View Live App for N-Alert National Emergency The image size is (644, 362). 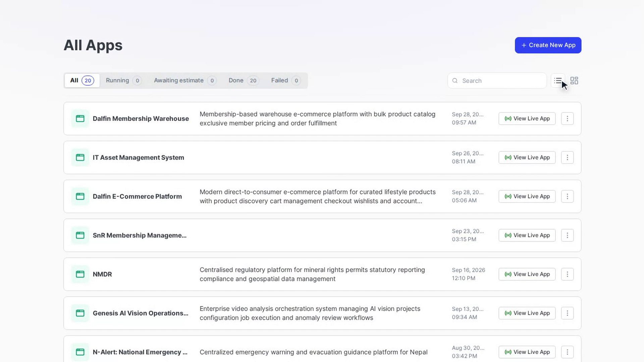click(527, 352)
